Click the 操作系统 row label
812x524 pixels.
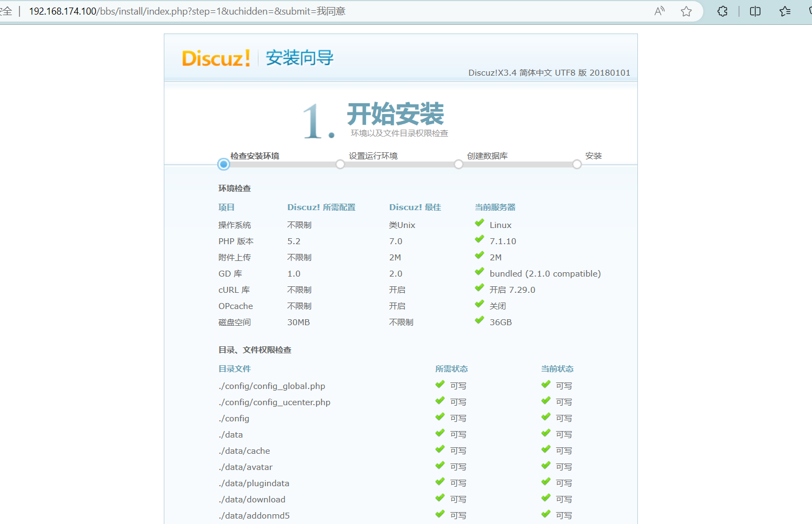pos(235,225)
